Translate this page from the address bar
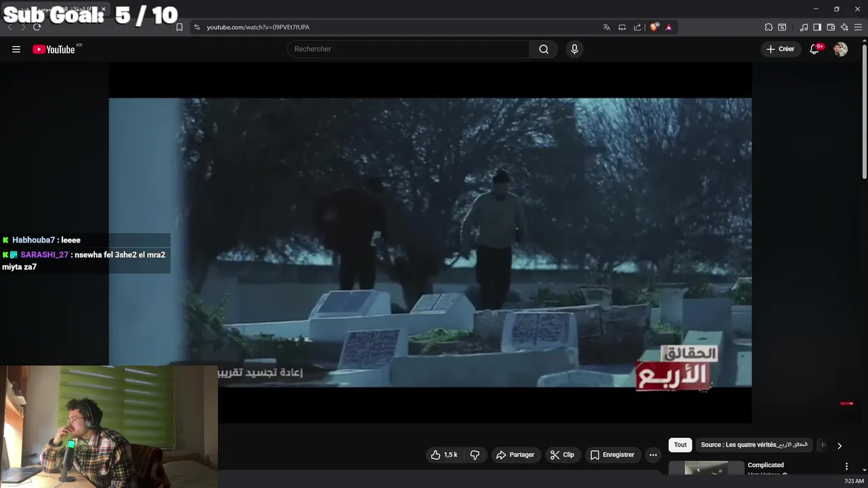The width and height of the screenshot is (868, 488). point(606,27)
